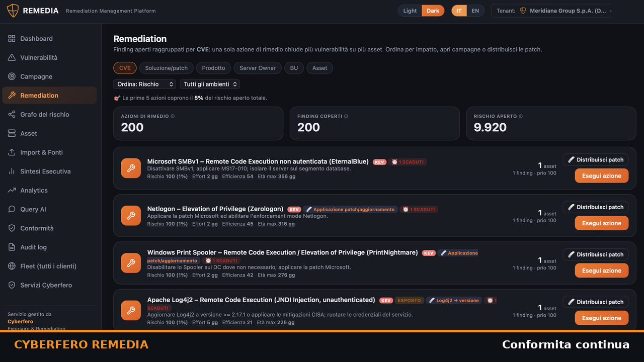The height and width of the screenshot is (362, 644).
Task: Go to Vulnerabilità in the sidebar
Action: click(x=49, y=58)
